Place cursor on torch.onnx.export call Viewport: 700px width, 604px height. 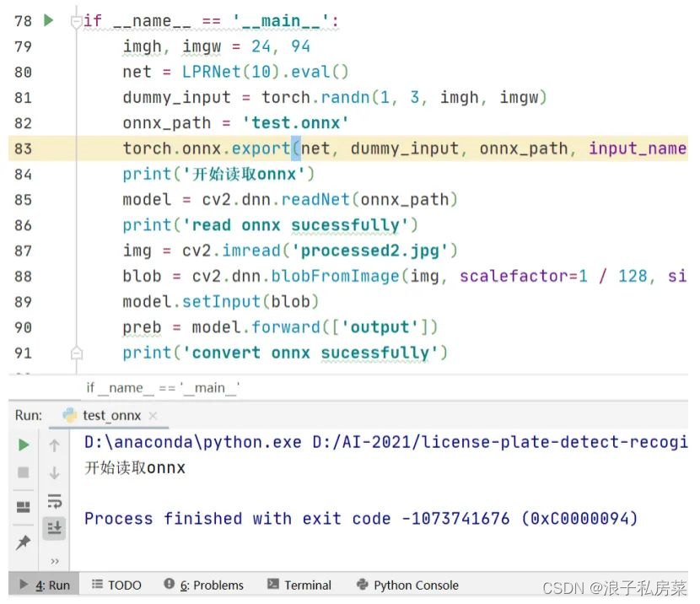[207, 148]
